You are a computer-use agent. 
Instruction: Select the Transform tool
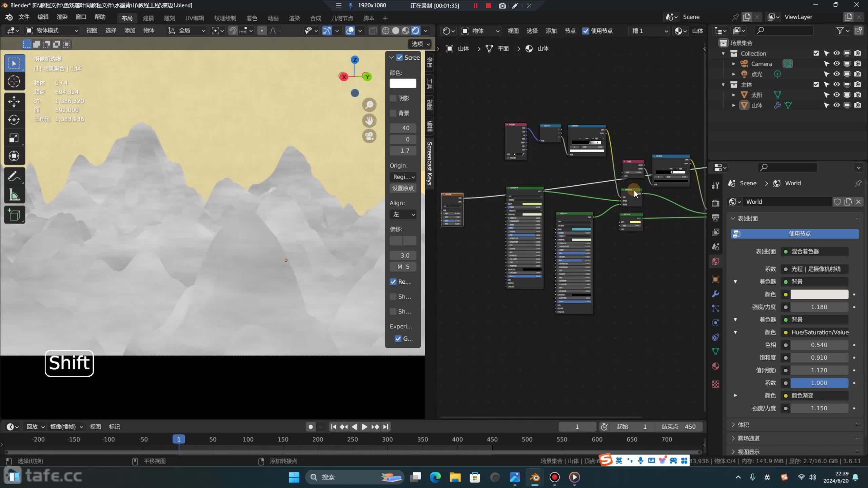coord(14,156)
